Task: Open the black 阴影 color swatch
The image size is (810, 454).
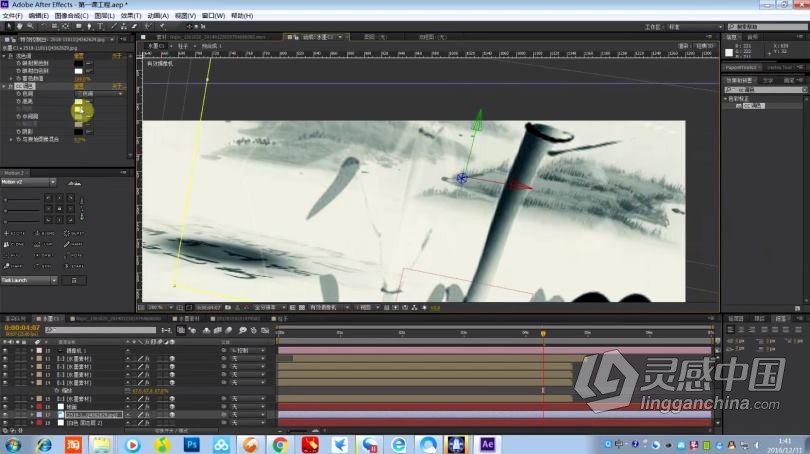Action: (x=79, y=132)
